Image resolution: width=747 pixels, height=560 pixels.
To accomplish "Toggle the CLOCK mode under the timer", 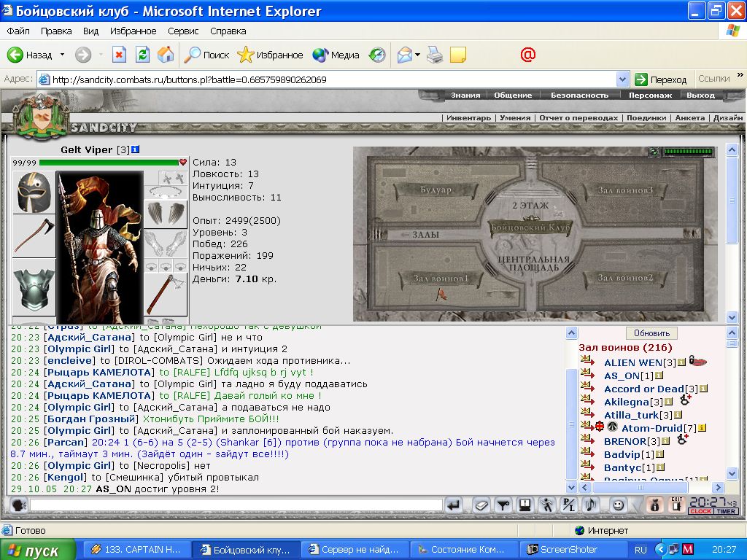I will (701, 511).
